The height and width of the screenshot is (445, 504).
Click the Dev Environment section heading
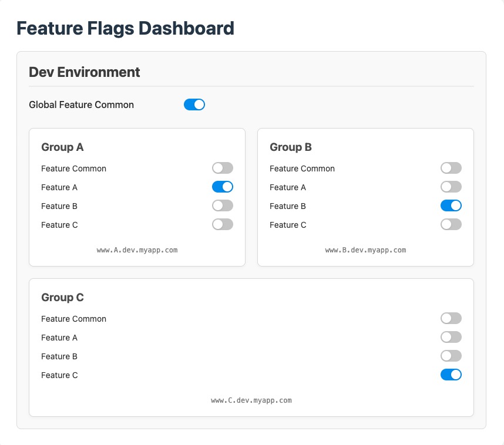pos(85,72)
